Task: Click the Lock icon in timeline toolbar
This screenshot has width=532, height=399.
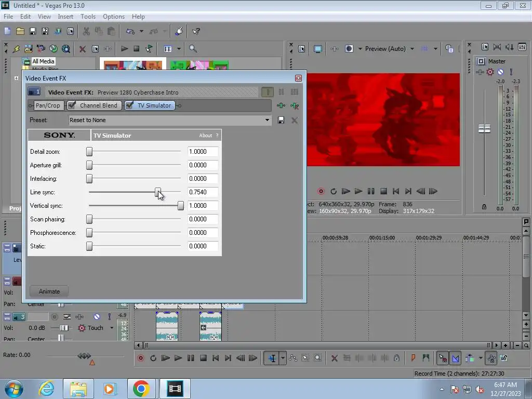Action: coord(396,358)
